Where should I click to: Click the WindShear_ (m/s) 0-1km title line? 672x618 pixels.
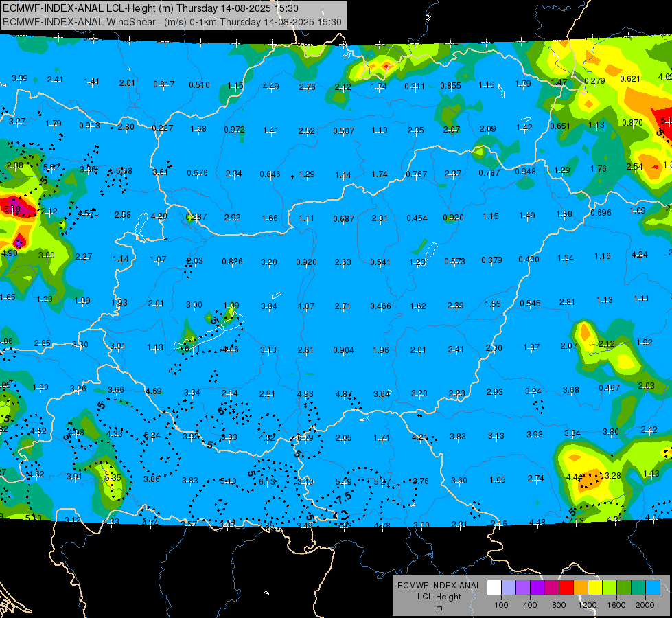(x=172, y=22)
